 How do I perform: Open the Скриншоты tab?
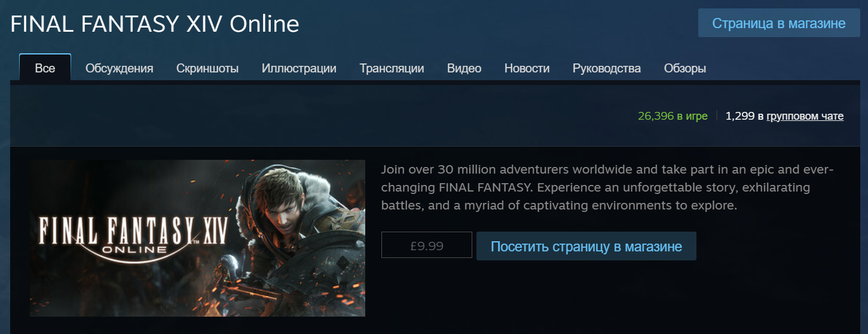[x=207, y=68]
